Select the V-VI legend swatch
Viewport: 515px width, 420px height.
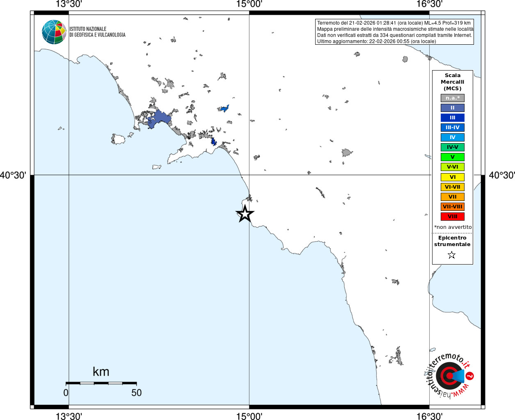point(453,167)
